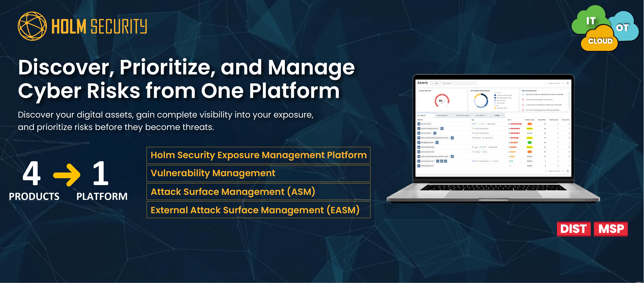
Task: Click the Risk column sort arrow
Action: point(512,120)
